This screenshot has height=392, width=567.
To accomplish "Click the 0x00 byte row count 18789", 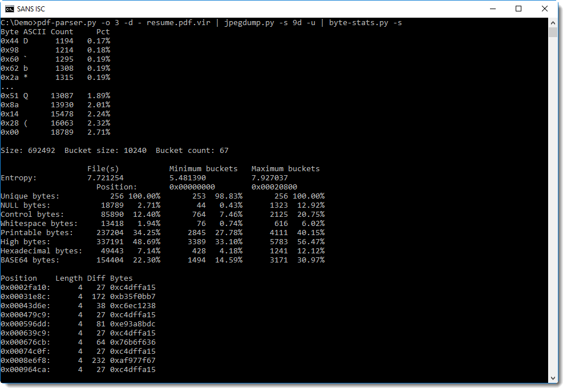I will point(62,132).
